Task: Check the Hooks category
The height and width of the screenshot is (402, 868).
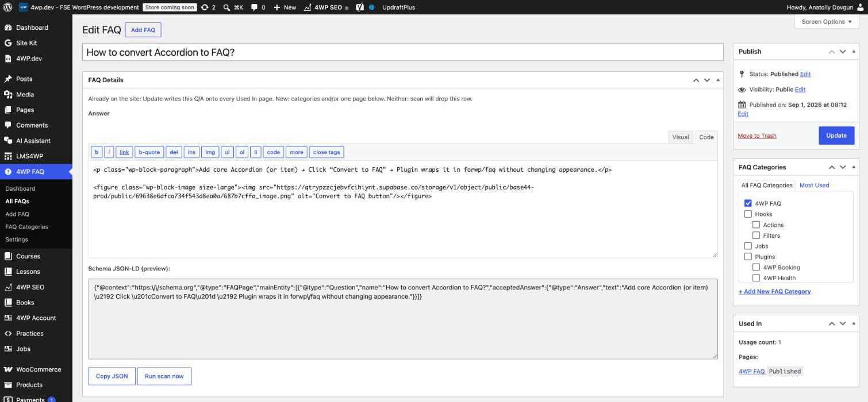Action: 748,214
